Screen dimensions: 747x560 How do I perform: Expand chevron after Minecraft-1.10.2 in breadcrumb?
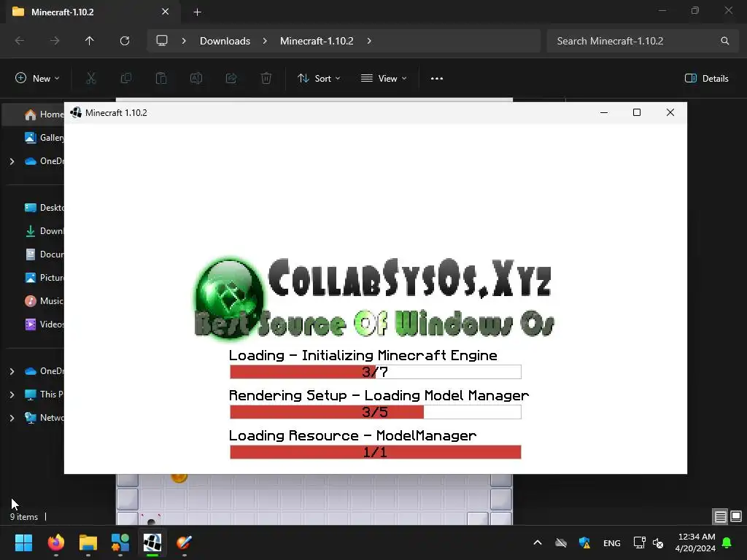369,41
